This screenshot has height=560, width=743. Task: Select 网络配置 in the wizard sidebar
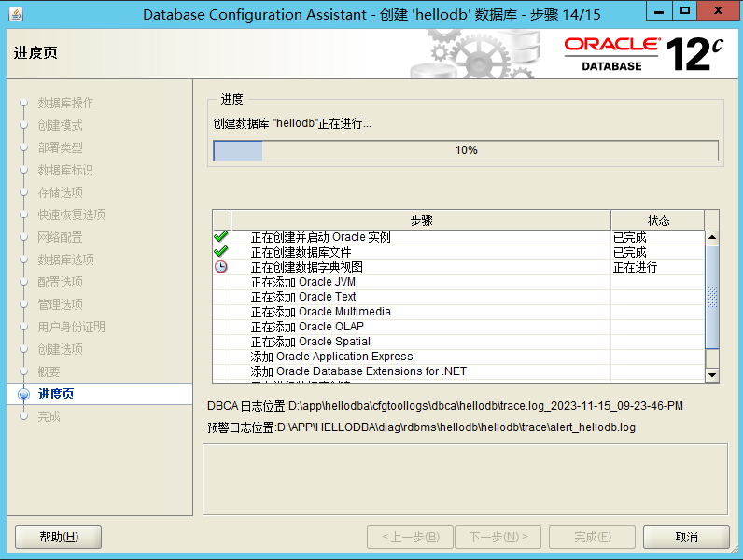60,237
